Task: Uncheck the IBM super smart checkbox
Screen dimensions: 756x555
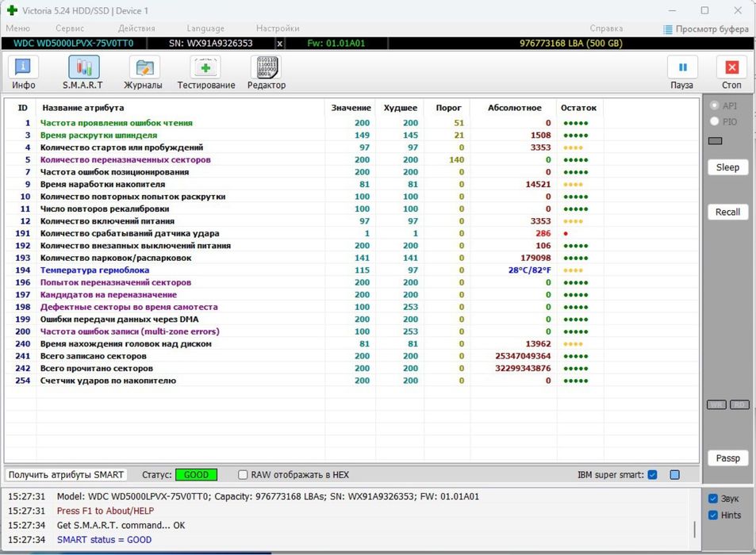Action: [x=652, y=475]
